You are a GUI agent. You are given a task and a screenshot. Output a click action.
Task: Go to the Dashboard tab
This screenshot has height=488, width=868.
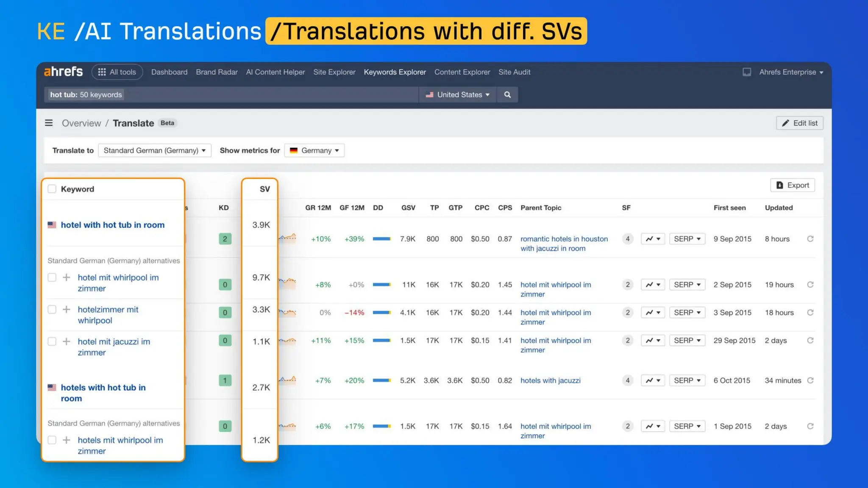169,72
